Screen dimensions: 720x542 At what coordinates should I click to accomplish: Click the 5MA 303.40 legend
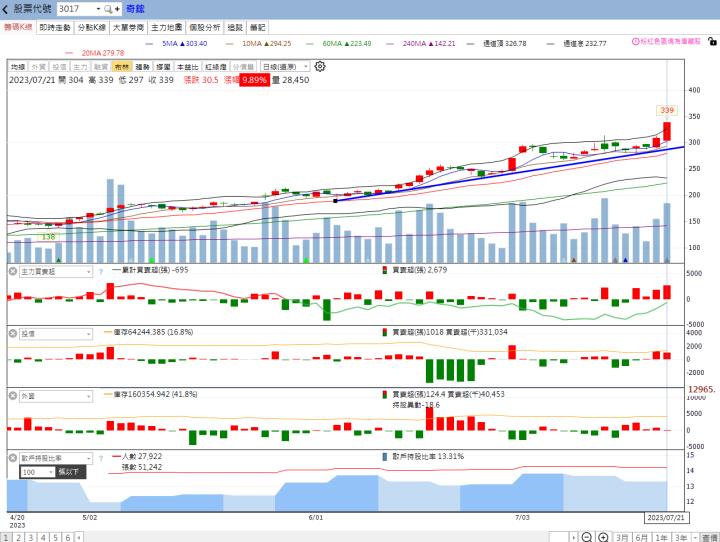[x=185, y=44]
